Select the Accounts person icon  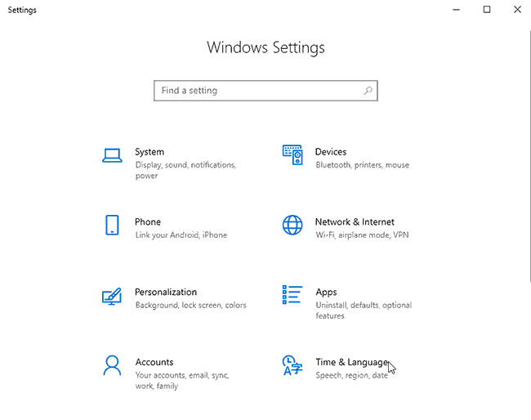click(x=112, y=365)
